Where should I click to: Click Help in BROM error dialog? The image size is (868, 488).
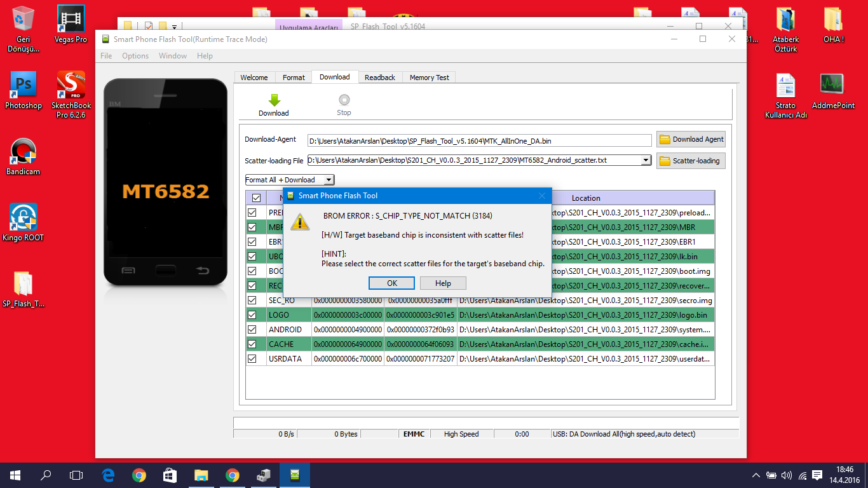click(x=443, y=283)
